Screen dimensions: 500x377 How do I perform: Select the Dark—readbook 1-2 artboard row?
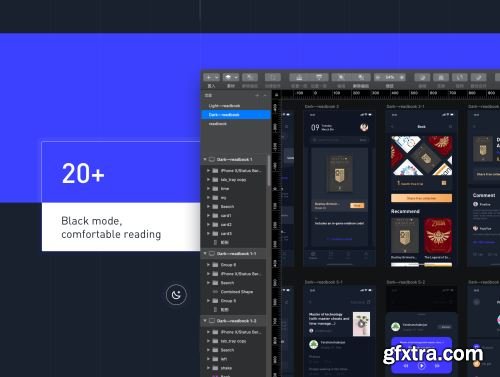234,321
